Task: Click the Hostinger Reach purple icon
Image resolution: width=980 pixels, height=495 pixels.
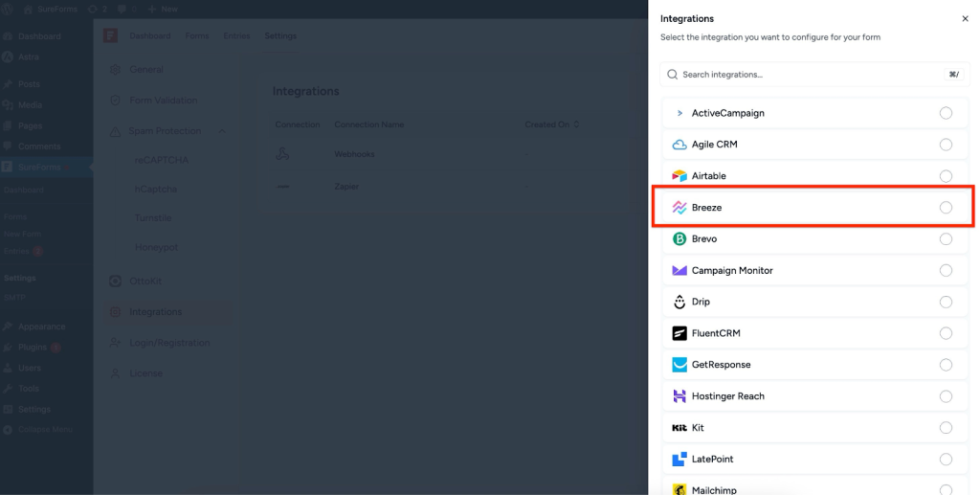Action: (x=679, y=396)
